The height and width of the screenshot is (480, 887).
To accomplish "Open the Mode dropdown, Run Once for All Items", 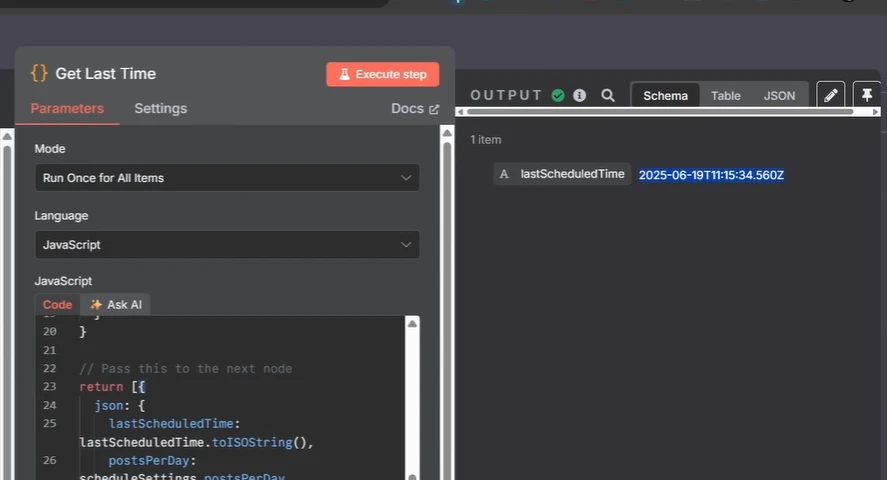I will pos(227,178).
